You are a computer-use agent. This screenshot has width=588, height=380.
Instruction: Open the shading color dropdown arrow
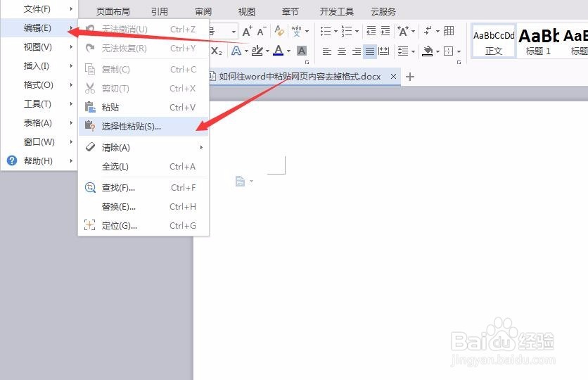[437, 51]
